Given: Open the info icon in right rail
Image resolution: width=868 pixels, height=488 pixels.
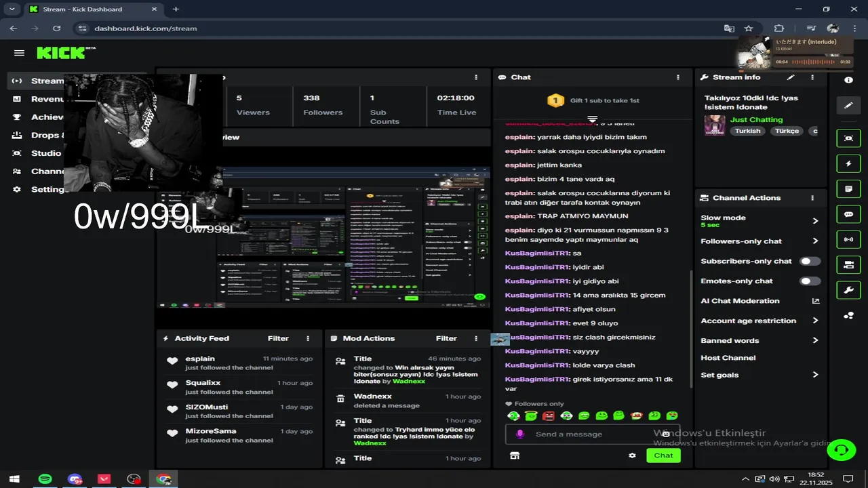Looking at the screenshot, I should pos(848,80).
